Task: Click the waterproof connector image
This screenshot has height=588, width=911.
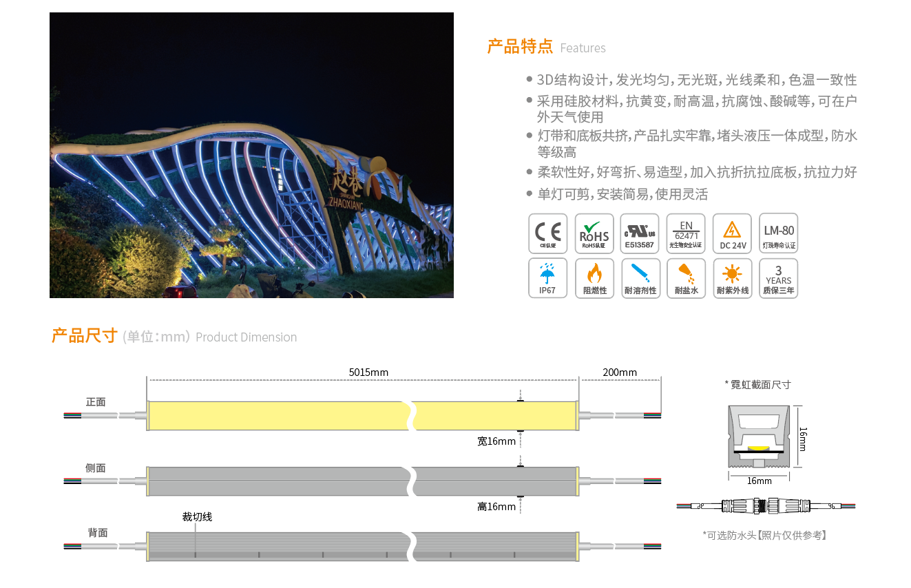Action: click(766, 506)
